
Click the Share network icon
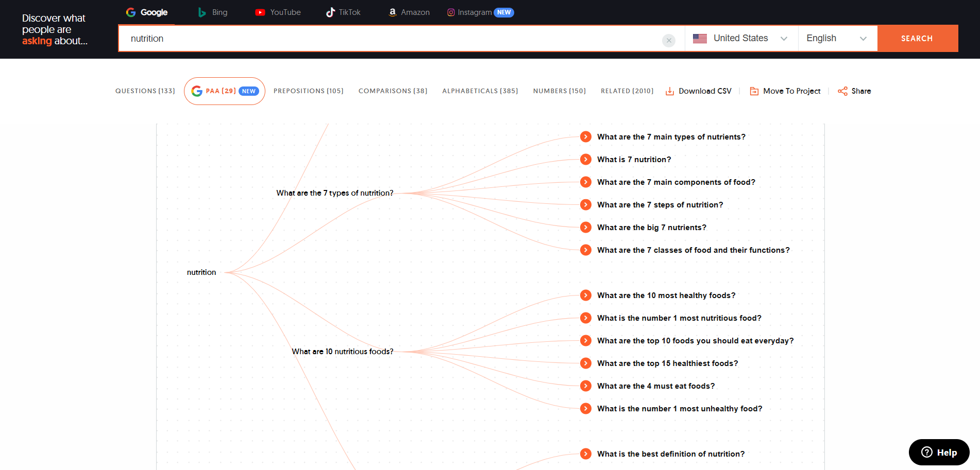coord(842,91)
